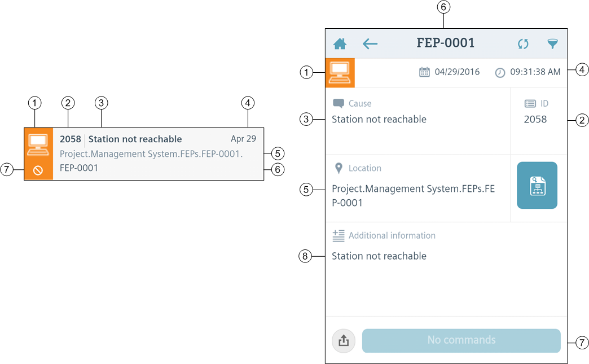Click the ID value 2058 in details
The height and width of the screenshot is (364, 589).
pos(535,120)
